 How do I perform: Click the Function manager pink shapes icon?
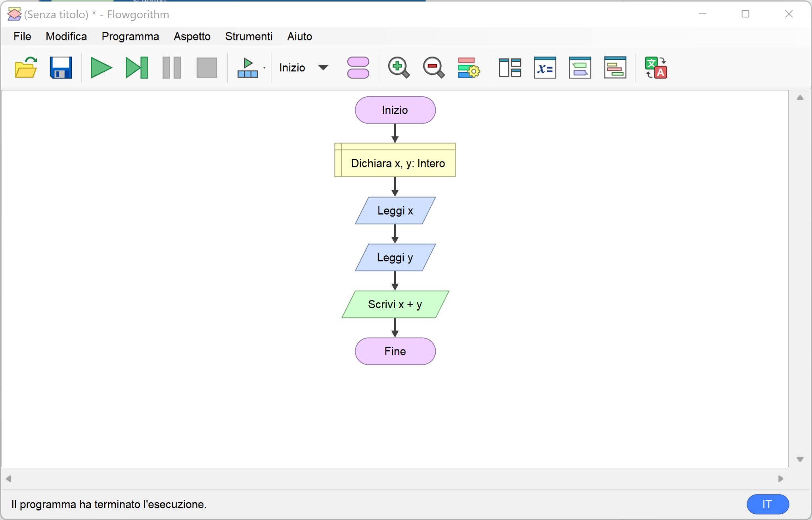point(358,68)
